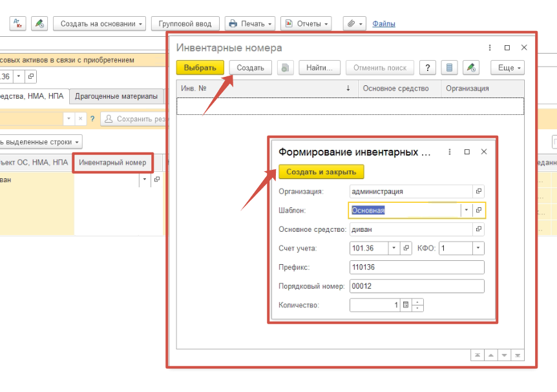This screenshot has width=557, height=392.
Task: Open the Организация field link icon
Action: [479, 191]
